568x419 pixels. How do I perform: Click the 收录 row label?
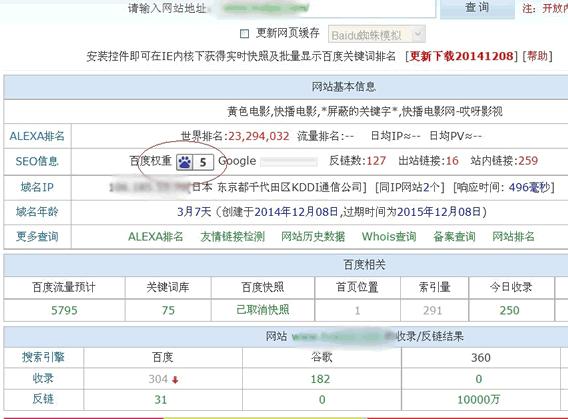click(43, 378)
